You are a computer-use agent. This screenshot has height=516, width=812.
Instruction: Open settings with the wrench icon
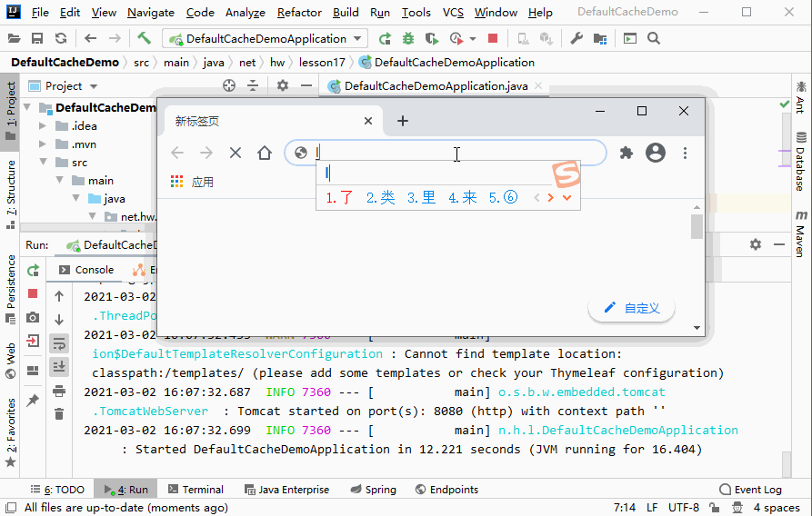point(576,38)
